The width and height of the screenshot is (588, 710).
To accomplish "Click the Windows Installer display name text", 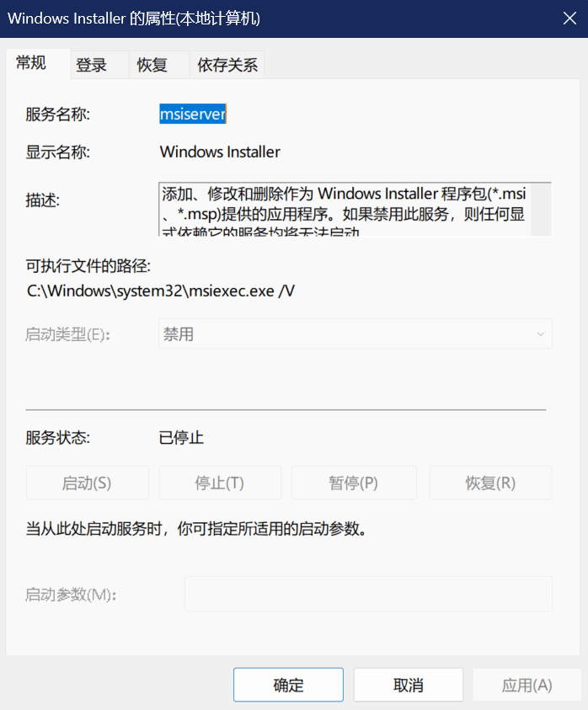I will pos(220,152).
